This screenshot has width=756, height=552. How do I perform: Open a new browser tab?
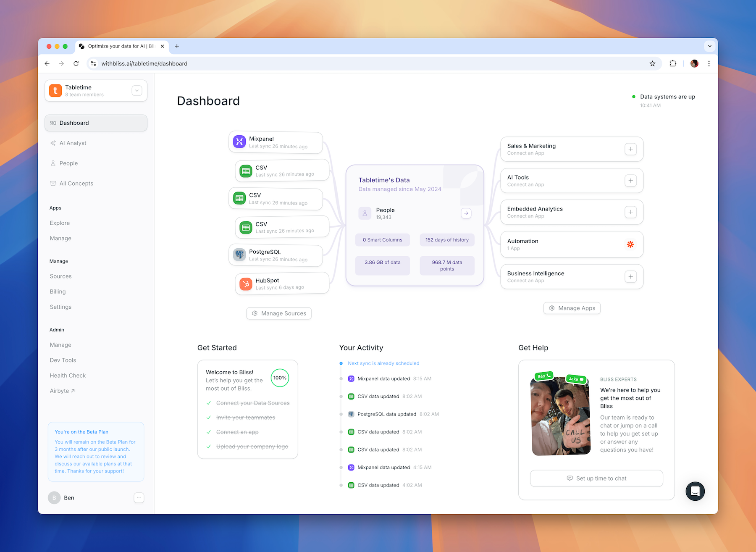click(177, 46)
